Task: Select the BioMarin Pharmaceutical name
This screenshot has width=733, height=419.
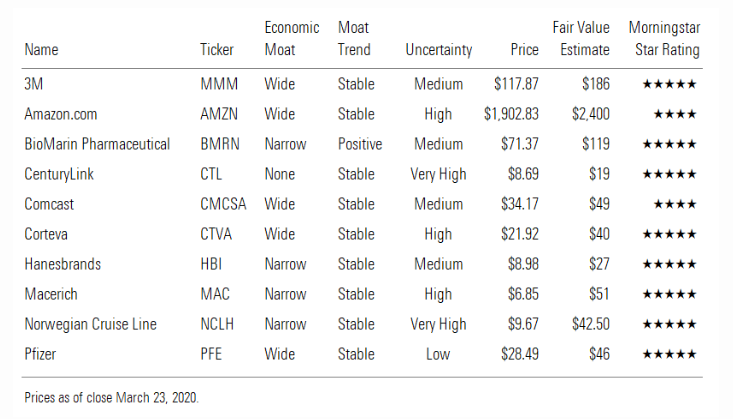Action: tap(97, 145)
